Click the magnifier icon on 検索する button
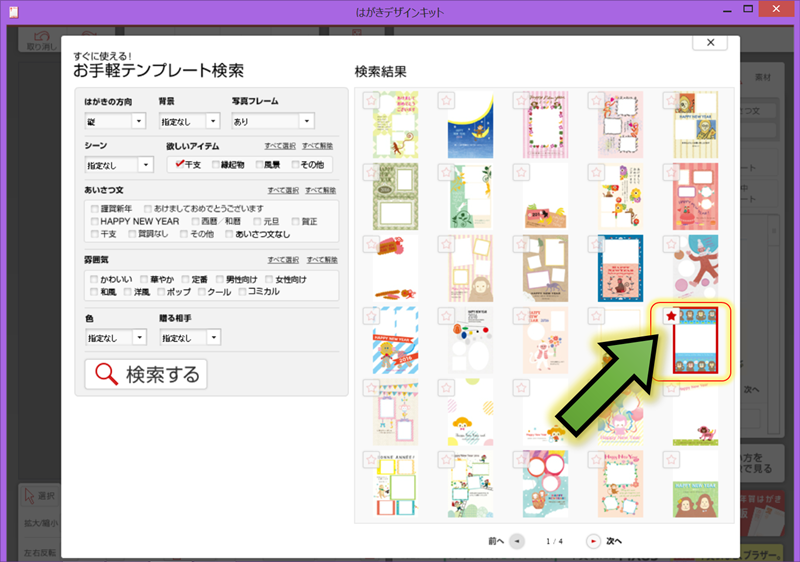This screenshot has width=800, height=562. pyautogui.click(x=106, y=375)
